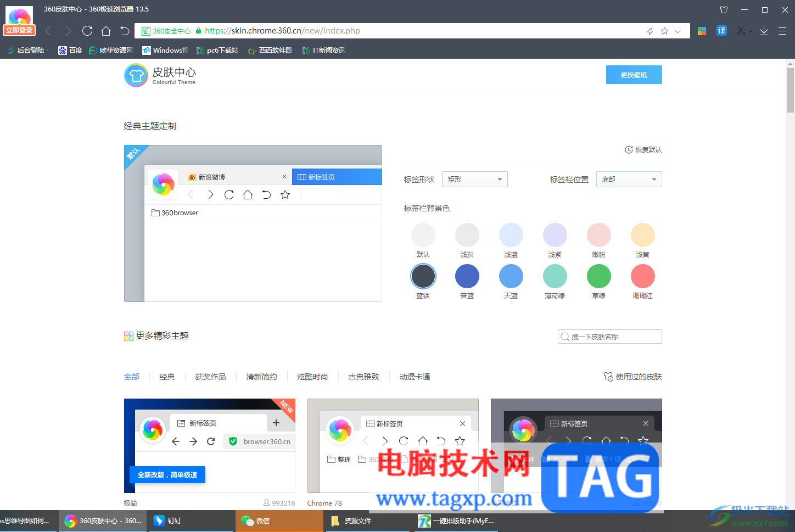Bookmark page with the star icon
The width and height of the screenshot is (795, 532).
[664, 31]
